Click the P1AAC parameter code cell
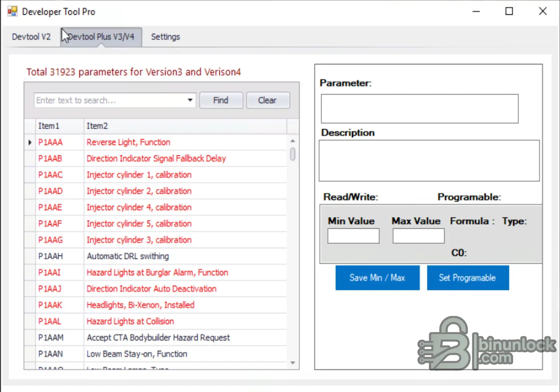 click(60, 175)
